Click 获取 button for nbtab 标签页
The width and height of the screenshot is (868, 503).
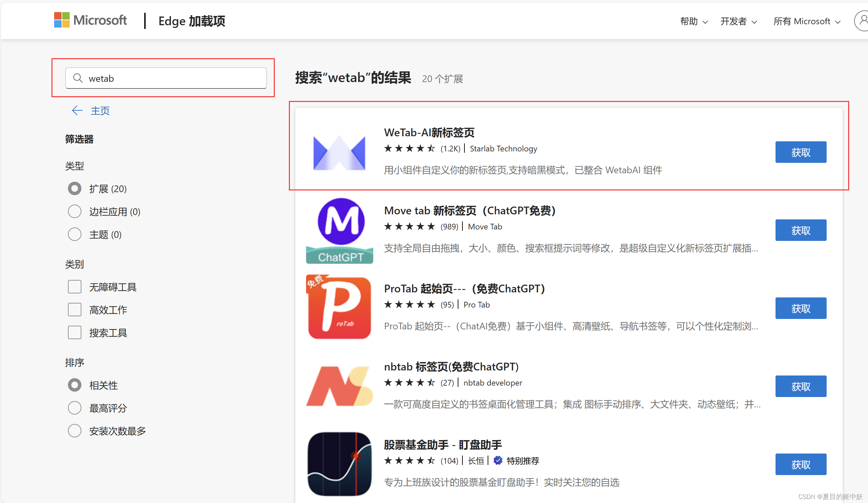[x=800, y=386]
